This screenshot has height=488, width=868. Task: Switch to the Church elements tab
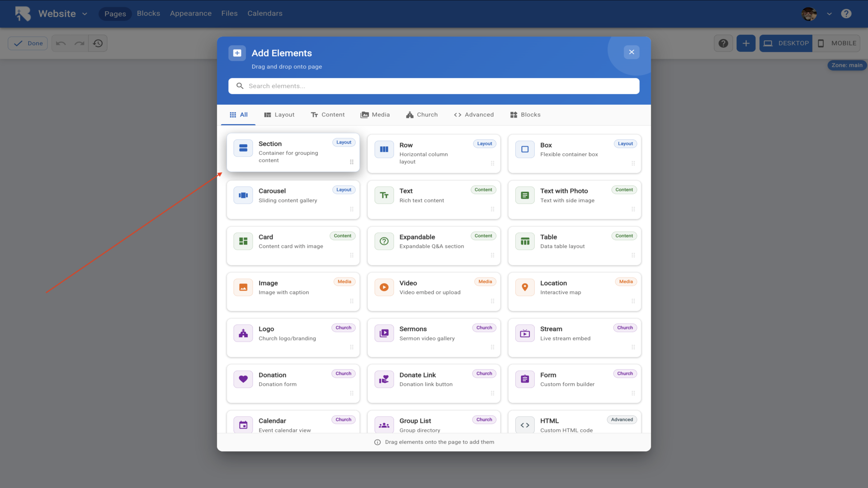pyautogui.click(x=422, y=115)
